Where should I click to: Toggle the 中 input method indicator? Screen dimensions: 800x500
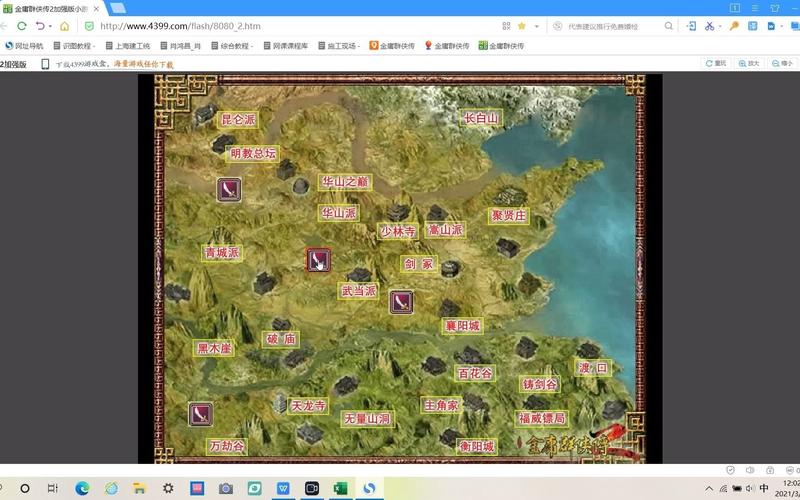[x=764, y=488]
